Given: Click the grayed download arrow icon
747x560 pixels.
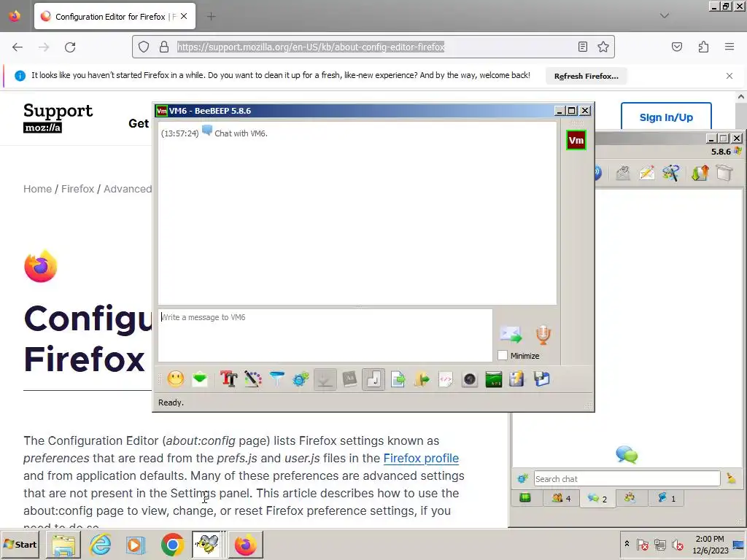Looking at the screenshot, I should tap(325, 379).
